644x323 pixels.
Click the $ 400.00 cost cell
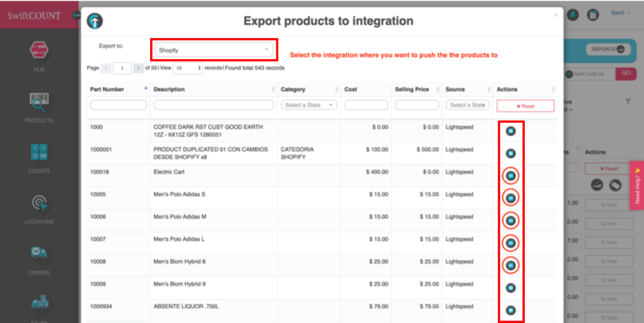click(x=377, y=172)
